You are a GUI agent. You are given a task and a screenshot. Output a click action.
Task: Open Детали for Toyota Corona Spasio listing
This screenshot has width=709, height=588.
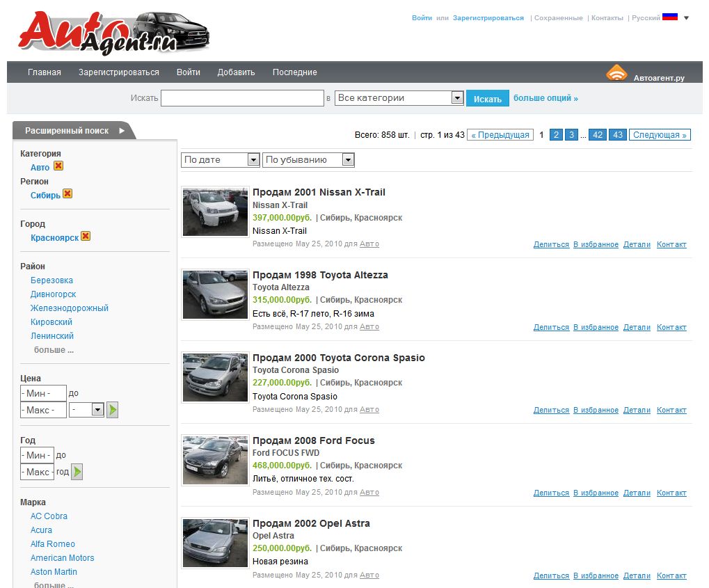[x=637, y=410]
